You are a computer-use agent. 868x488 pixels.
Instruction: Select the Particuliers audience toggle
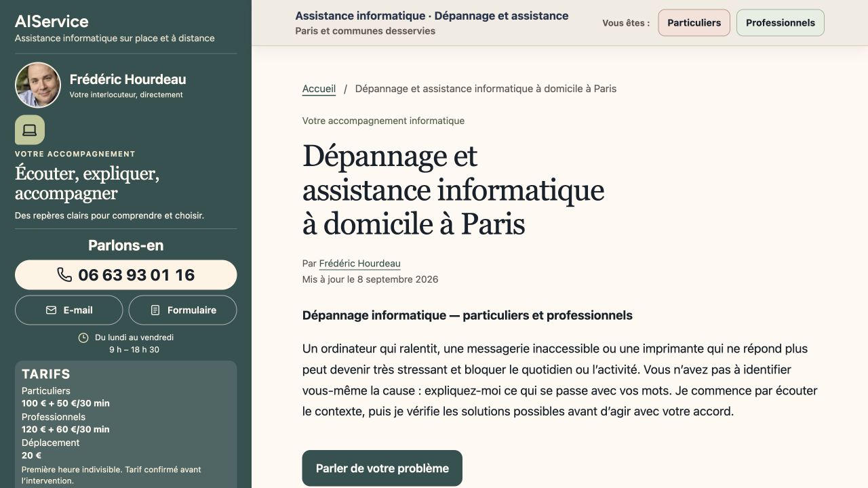coord(694,22)
